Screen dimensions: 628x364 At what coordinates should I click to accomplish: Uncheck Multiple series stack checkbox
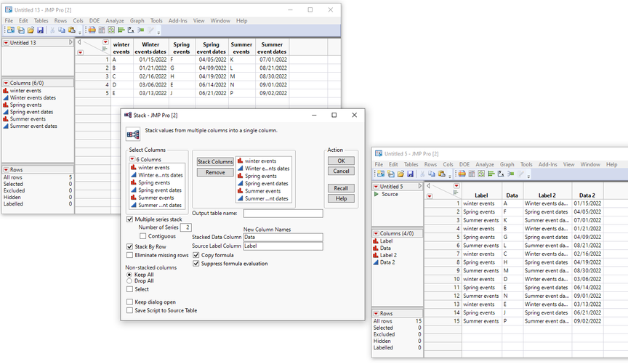click(130, 219)
